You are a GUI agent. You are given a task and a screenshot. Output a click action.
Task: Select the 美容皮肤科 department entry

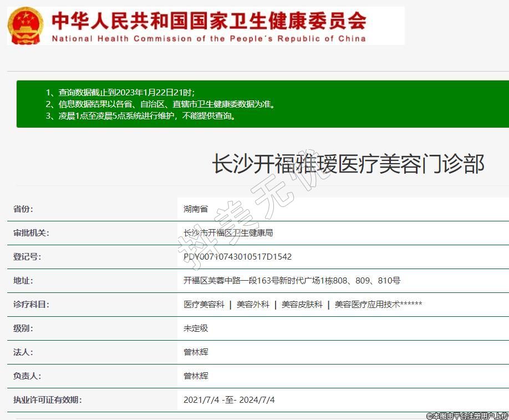pos(302,305)
